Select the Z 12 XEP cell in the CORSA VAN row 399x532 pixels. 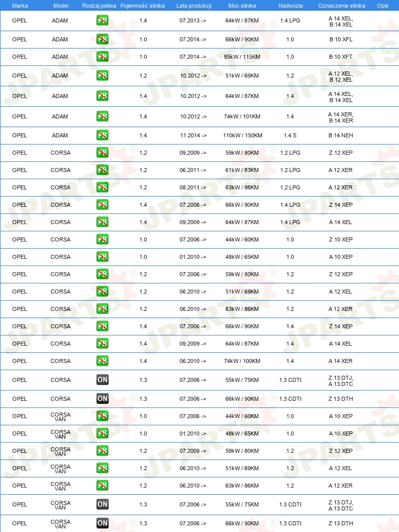[x=341, y=451]
